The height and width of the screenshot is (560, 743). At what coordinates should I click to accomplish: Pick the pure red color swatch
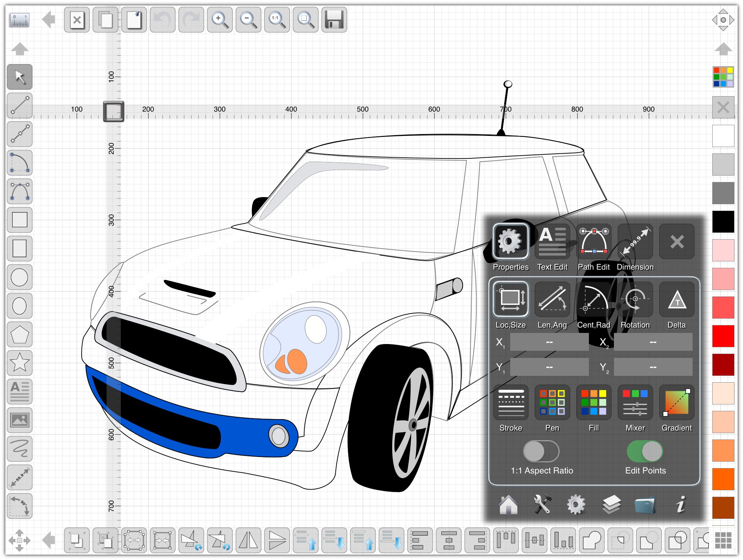pos(723,336)
